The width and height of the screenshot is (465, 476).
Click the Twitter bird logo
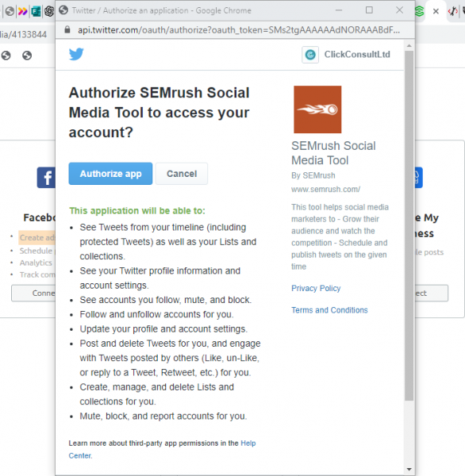76,54
